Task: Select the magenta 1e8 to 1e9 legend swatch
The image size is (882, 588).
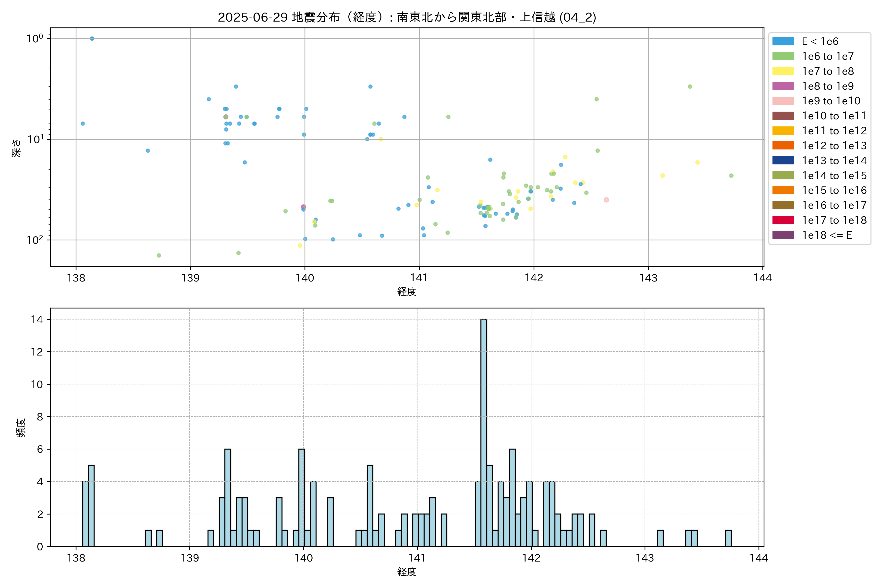Action: (783, 86)
